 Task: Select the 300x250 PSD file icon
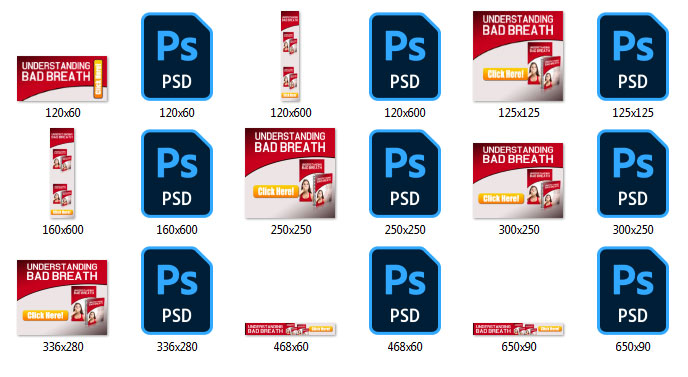tap(633, 173)
